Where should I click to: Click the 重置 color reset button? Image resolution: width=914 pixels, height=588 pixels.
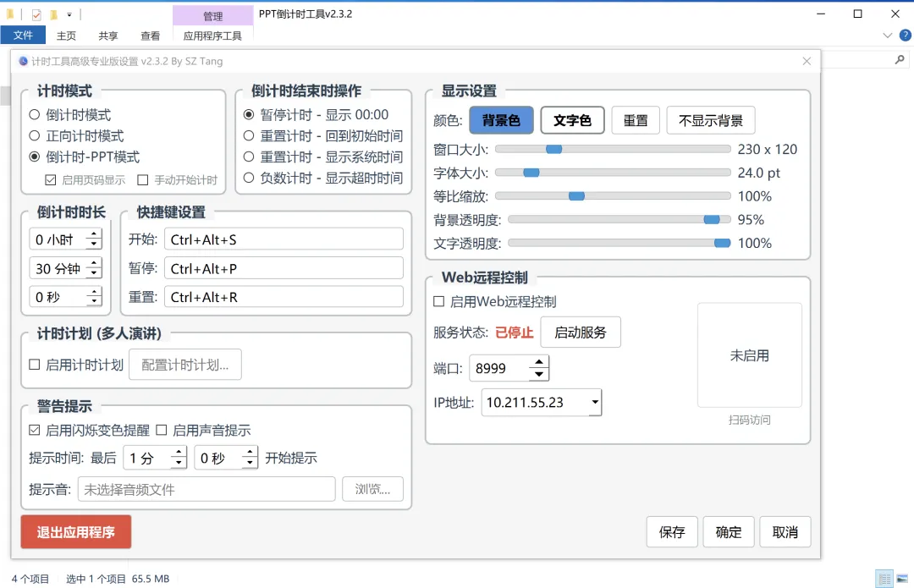pos(636,121)
